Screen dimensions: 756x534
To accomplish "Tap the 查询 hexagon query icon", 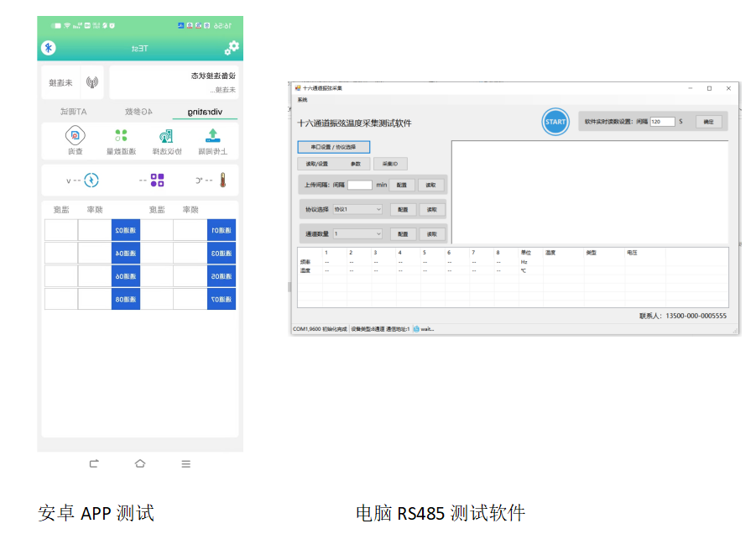I will click(x=76, y=136).
